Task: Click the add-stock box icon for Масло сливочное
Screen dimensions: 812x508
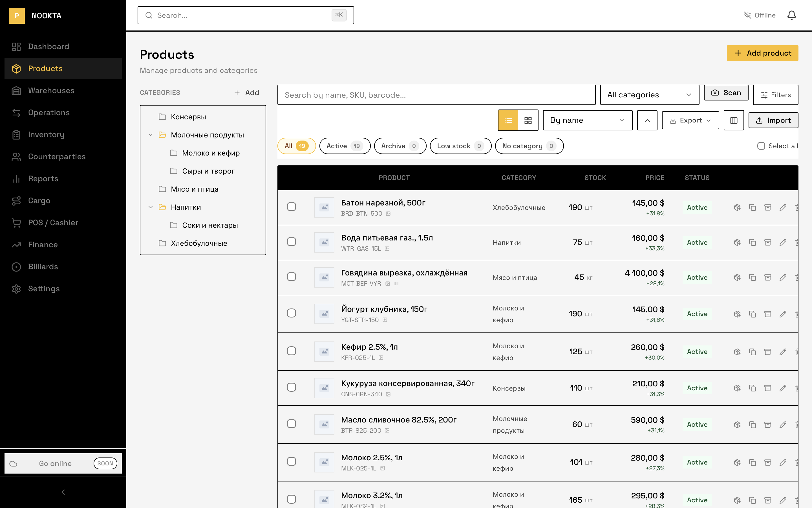Action: pyautogui.click(x=737, y=424)
